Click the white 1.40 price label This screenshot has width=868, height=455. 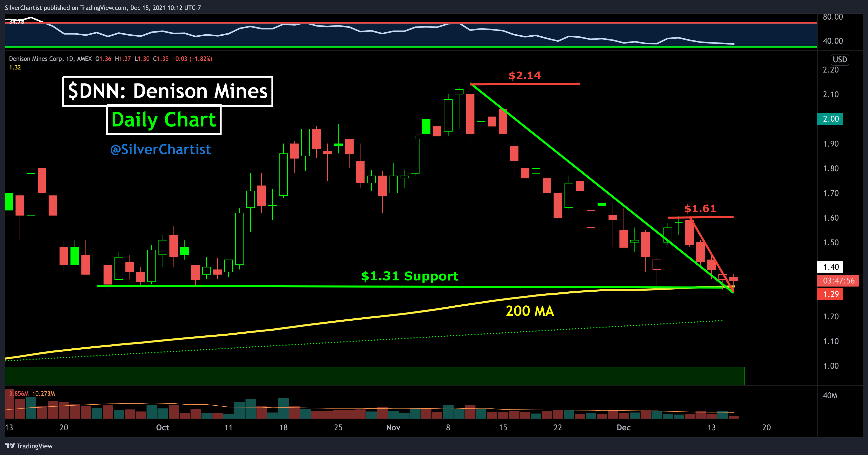[831, 267]
